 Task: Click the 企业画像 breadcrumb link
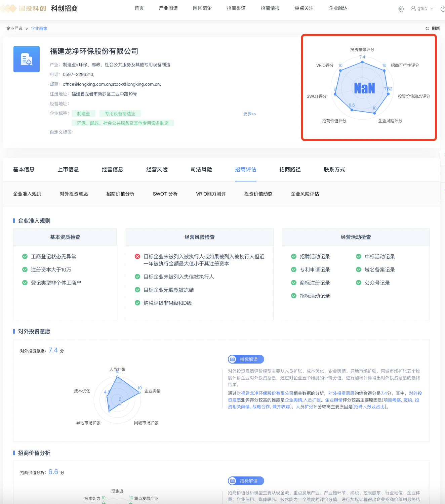[39, 29]
